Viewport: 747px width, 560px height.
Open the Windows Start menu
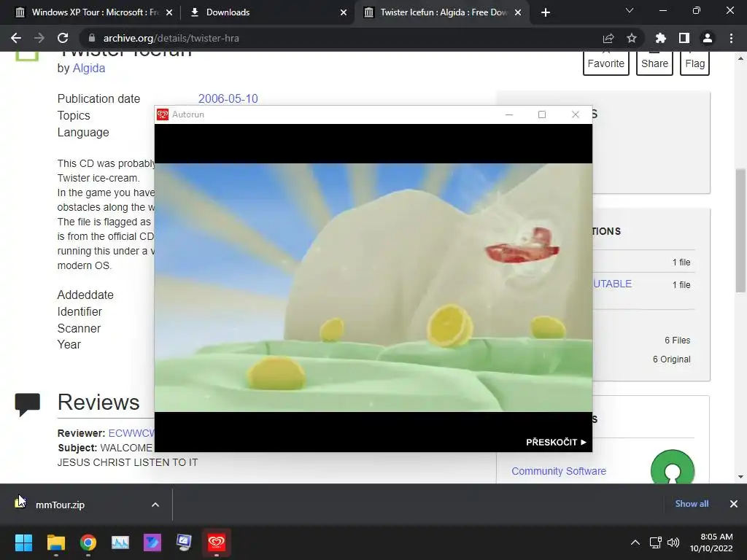click(x=23, y=542)
